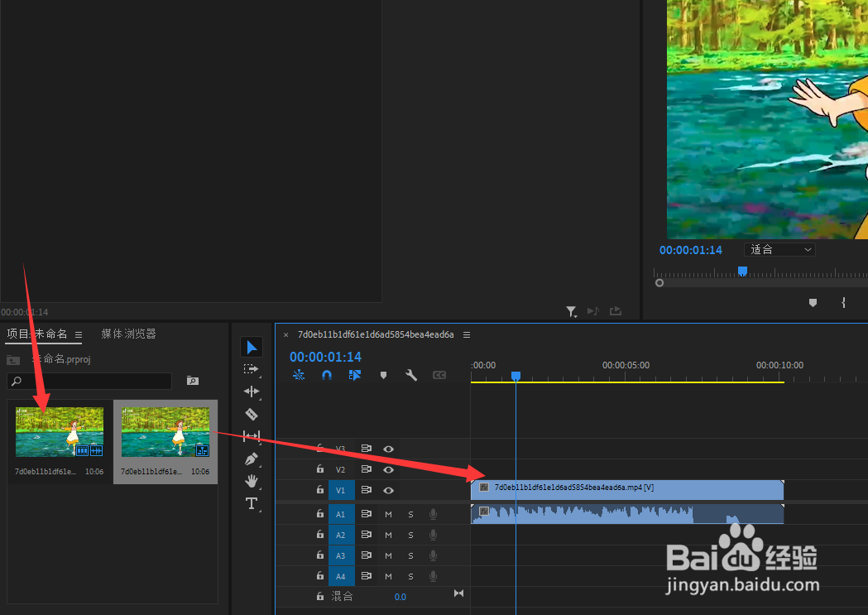Toggle track targeting V2
This screenshot has height=615, width=868.
340,469
